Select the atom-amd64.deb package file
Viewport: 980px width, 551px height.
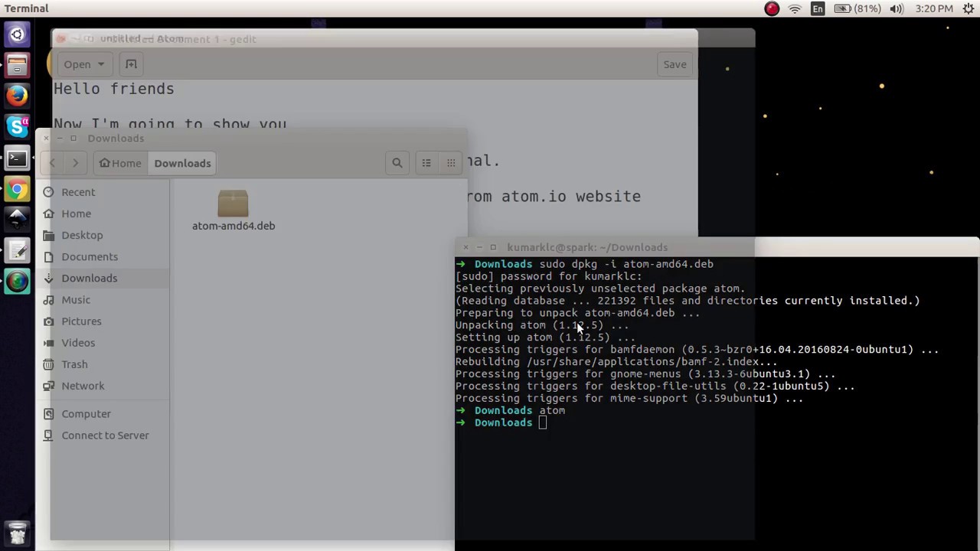233,210
